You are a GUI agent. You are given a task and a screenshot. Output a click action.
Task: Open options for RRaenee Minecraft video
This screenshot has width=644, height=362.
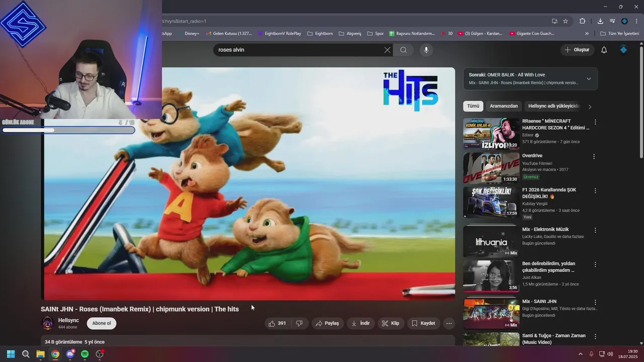[x=595, y=122]
